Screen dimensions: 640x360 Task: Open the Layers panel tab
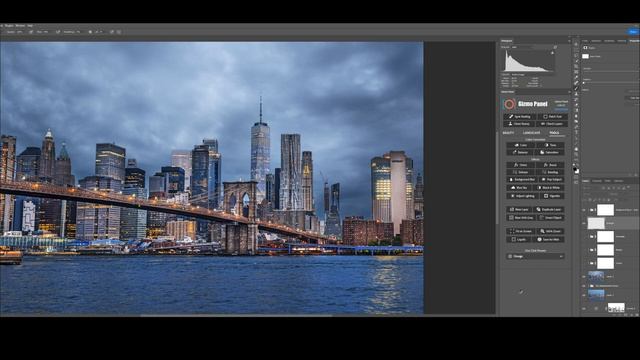pyautogui.click(x=585, y=181)
